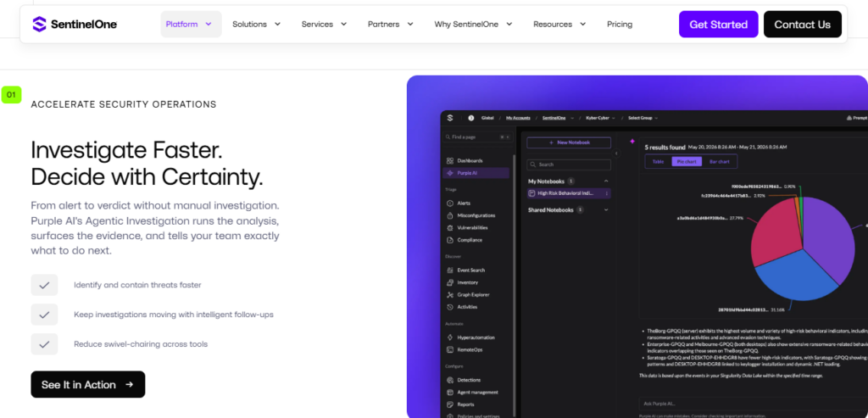
Task: Expand the Resources dropdown chevron
Action: pos(583,25)
